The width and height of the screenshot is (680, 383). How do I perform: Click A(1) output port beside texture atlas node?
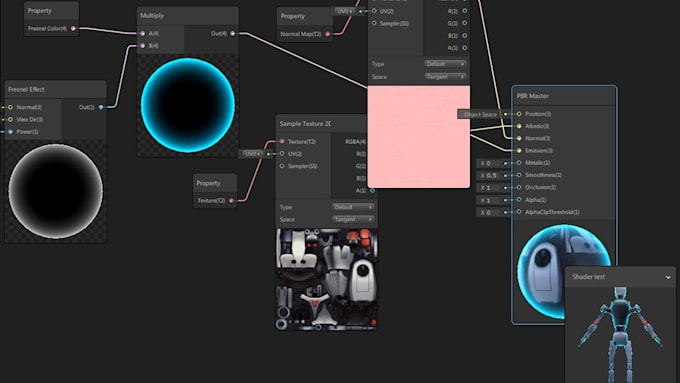pos(373,190)
